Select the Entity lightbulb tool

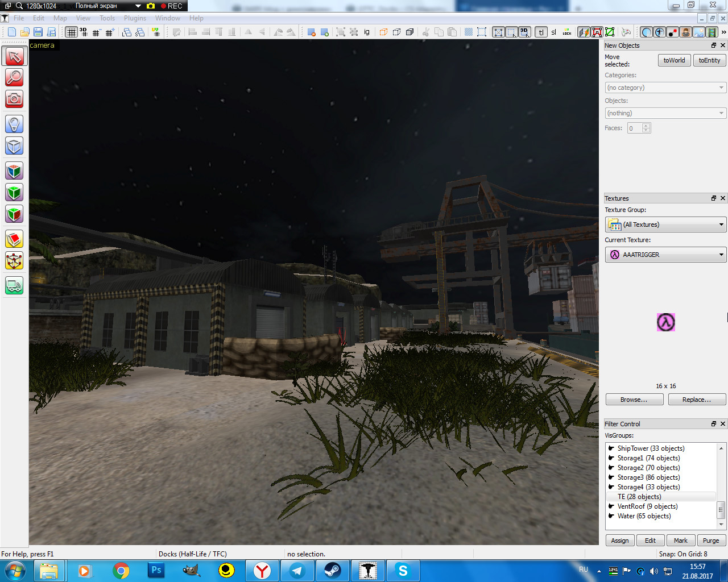point(14,123)
